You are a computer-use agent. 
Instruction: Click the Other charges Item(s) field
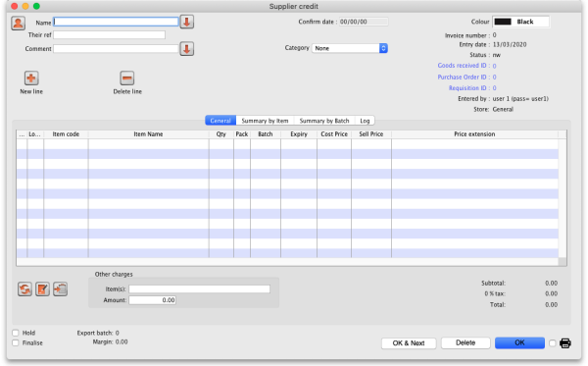[x=200, y=289]
